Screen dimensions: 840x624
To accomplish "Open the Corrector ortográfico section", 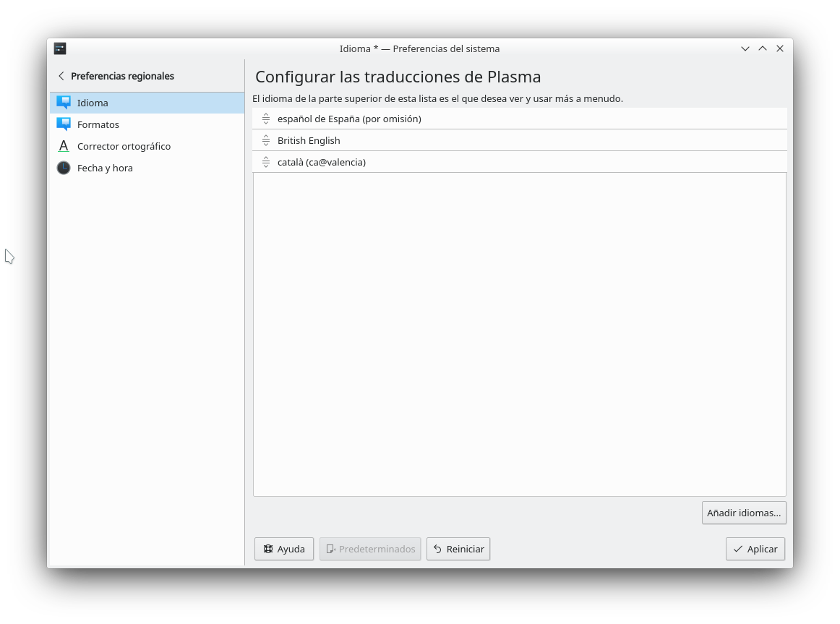I will [124, 146].
